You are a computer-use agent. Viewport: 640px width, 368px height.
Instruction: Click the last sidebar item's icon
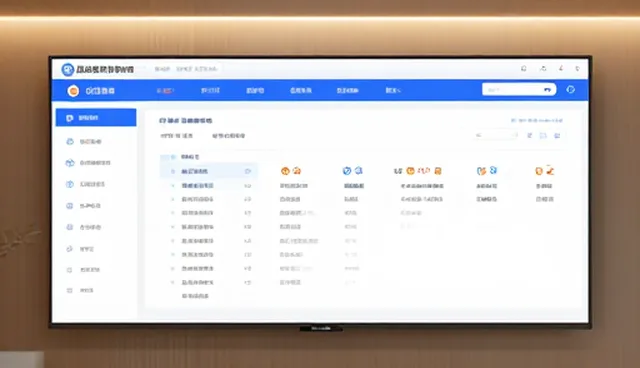[70, 290]
